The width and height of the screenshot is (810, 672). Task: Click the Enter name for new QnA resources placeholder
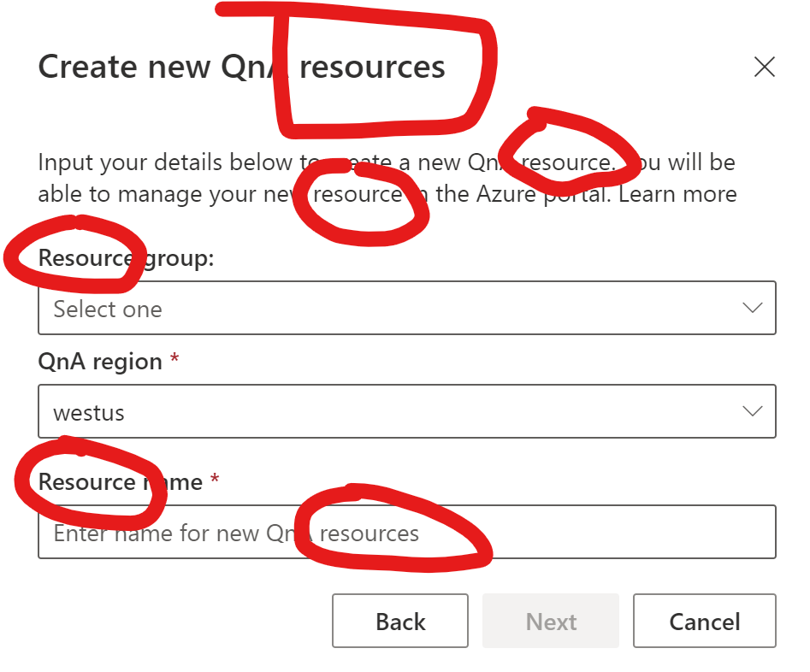pos(234,532)
